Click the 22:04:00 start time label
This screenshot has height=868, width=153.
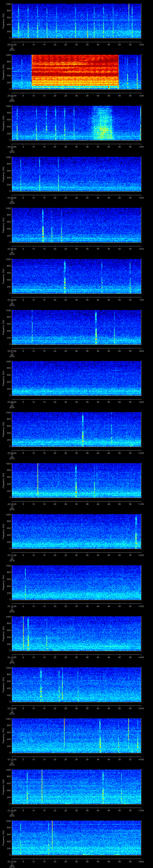12,198
